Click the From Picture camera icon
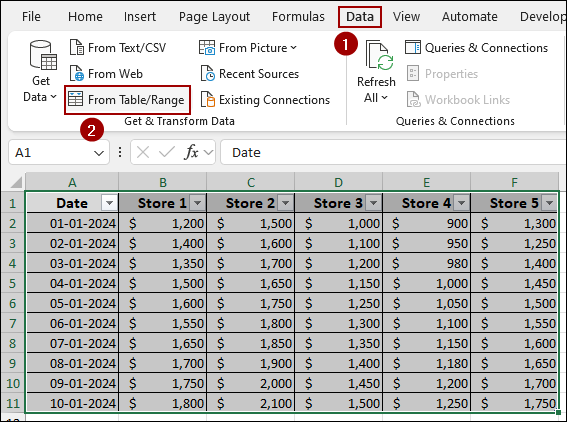The height and width of the screenshot is (422, 567). (207, 47)
